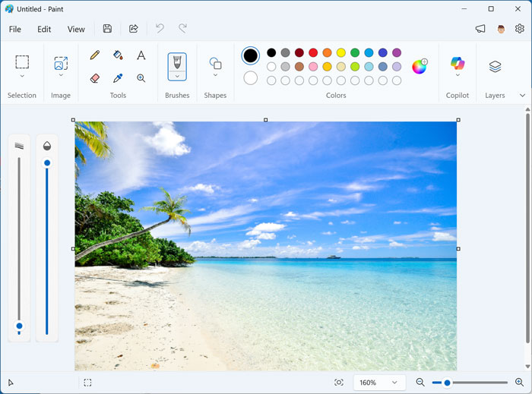Expand the Shapes dropdown arrow
Image resolution: width=532 pixels, height=394 pixels.
(x=215, y=75)
